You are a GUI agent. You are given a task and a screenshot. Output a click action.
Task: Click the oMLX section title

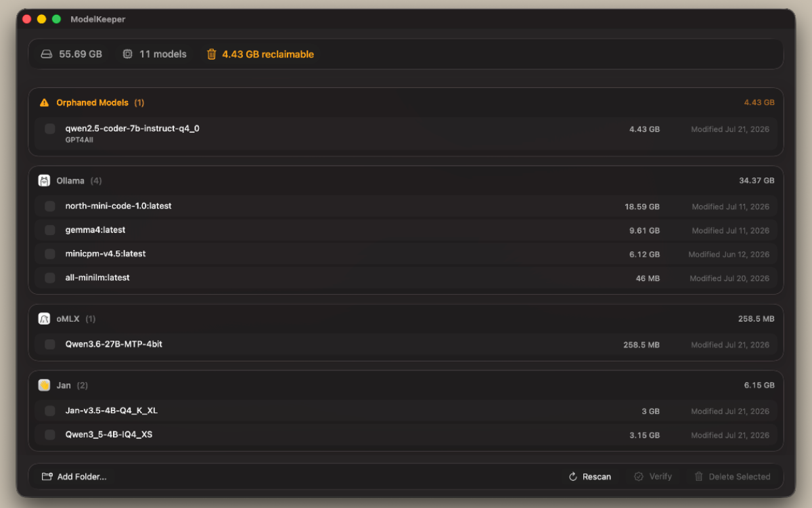tap(68, 318)
